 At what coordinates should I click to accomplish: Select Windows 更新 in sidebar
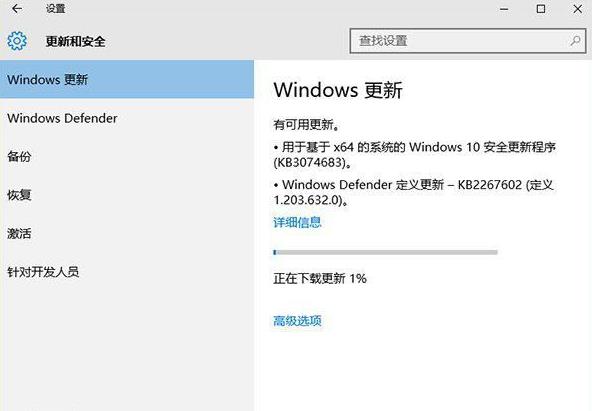pyautogui.click(x=127, y=79)
